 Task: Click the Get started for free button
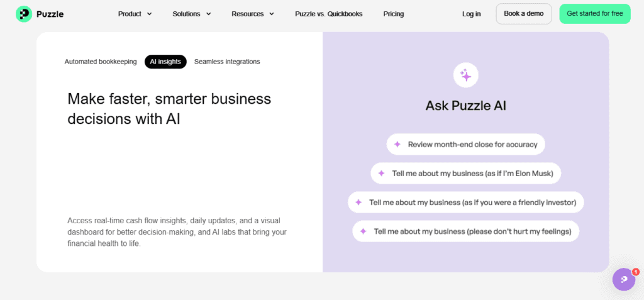click(595, 14)
